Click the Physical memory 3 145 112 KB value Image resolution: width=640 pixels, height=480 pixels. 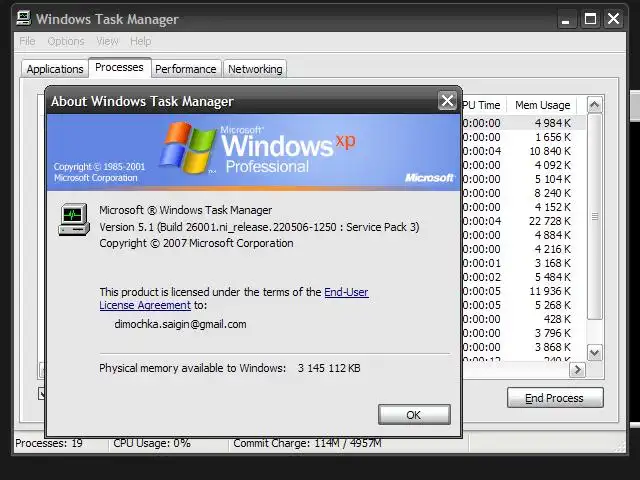coord(329,368)
